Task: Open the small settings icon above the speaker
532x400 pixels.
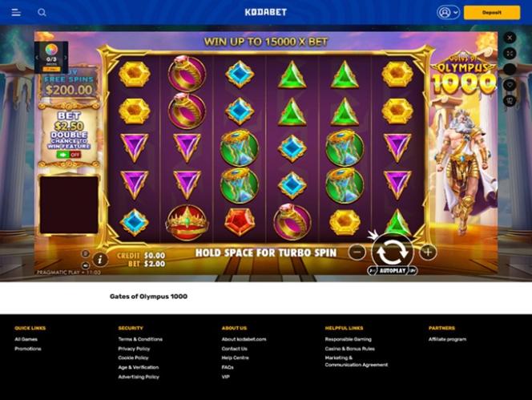Action: (x=86, y=253)
